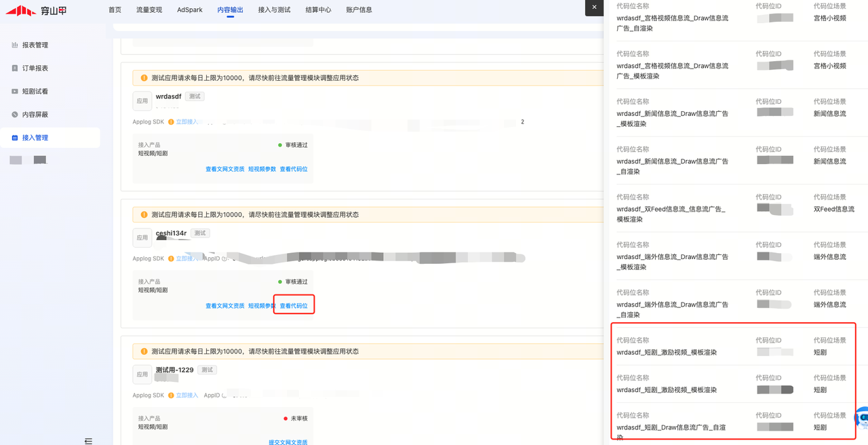Screen dimensions: 868x445
Task: Select 接入管理 in the sidebar
Action: pyautogui.click(x=35, y=138)
